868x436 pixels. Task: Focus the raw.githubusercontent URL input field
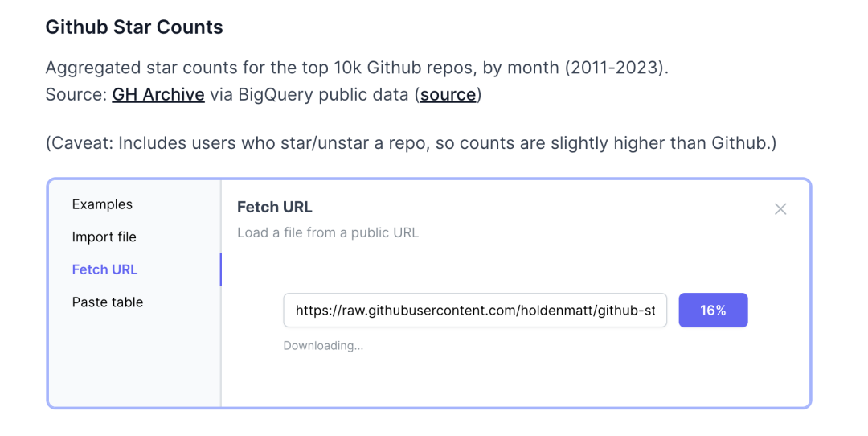click(x=474, y=311)
